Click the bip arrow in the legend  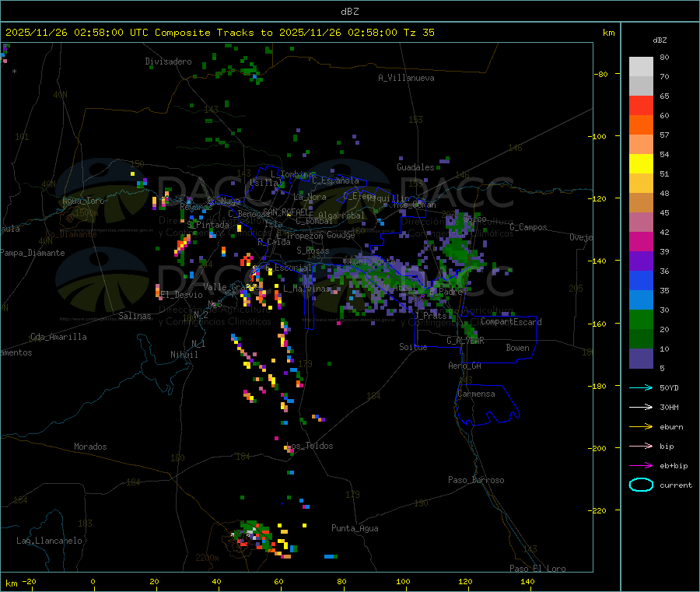point(640,446)
